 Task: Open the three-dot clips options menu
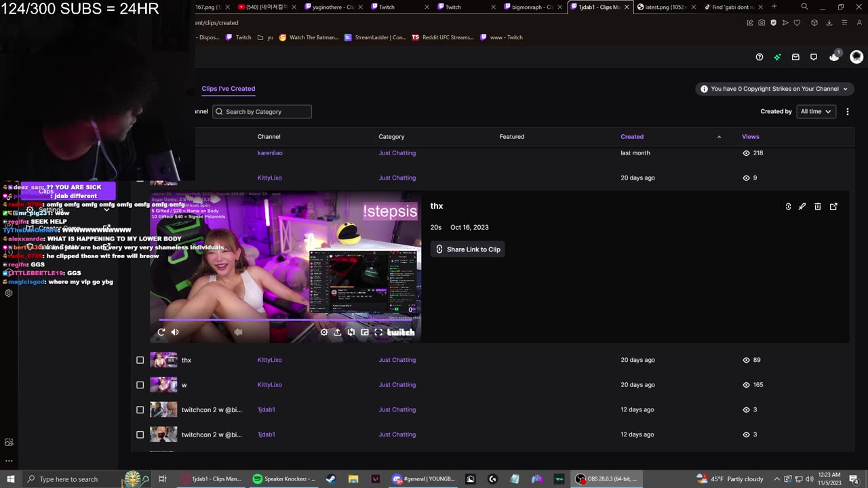click(x=847, y=111)
